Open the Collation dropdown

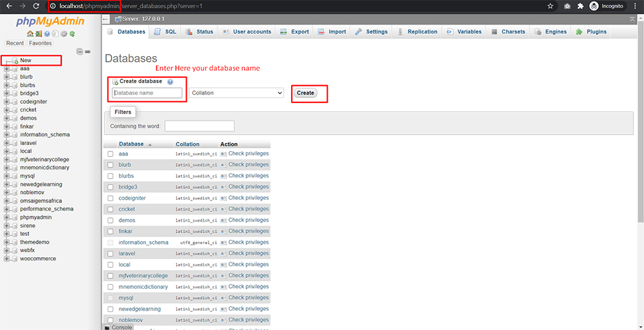[236, 93]
